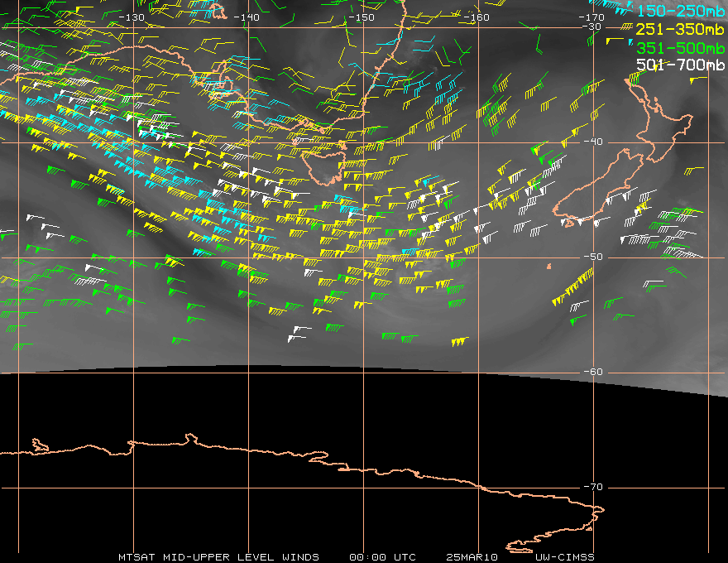Image resolution: width=728 pixels, height=563 pixels.
Task: Click the -40 latitude label
Action: [593, 142]
